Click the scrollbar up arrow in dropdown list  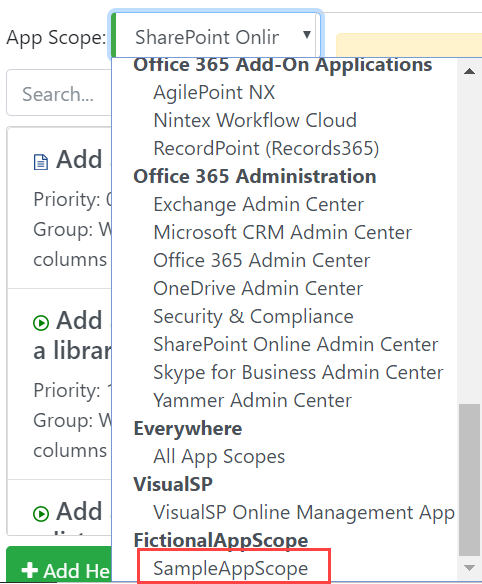coord(469,71)
